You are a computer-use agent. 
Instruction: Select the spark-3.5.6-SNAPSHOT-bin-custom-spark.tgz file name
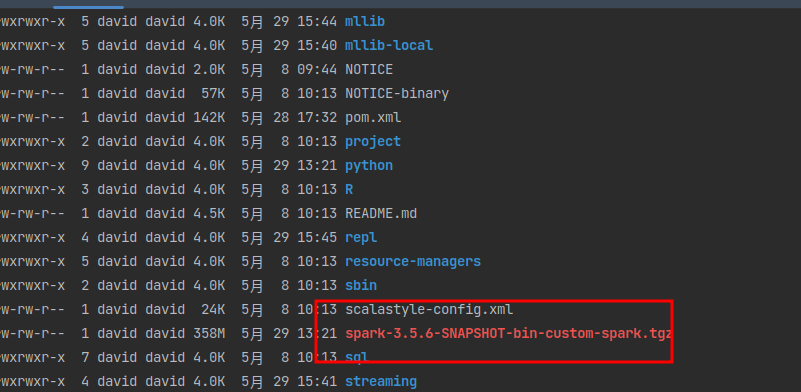pos(508,334)
